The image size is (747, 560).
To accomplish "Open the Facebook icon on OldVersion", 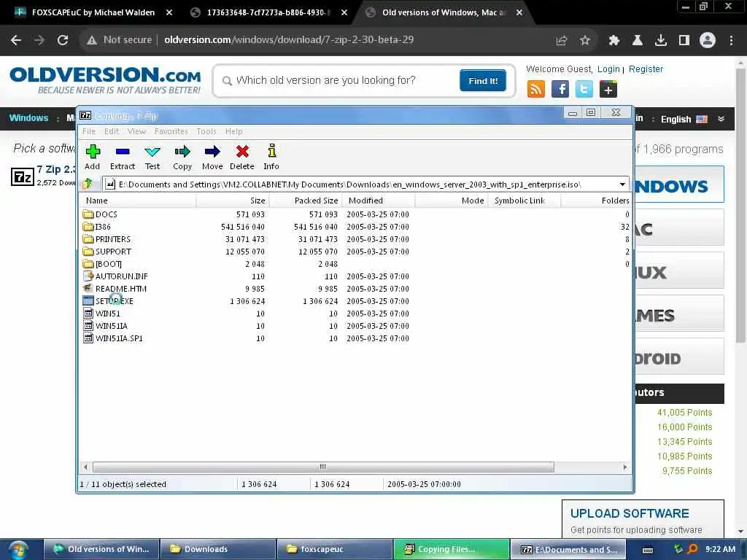I will coord(560,89).
